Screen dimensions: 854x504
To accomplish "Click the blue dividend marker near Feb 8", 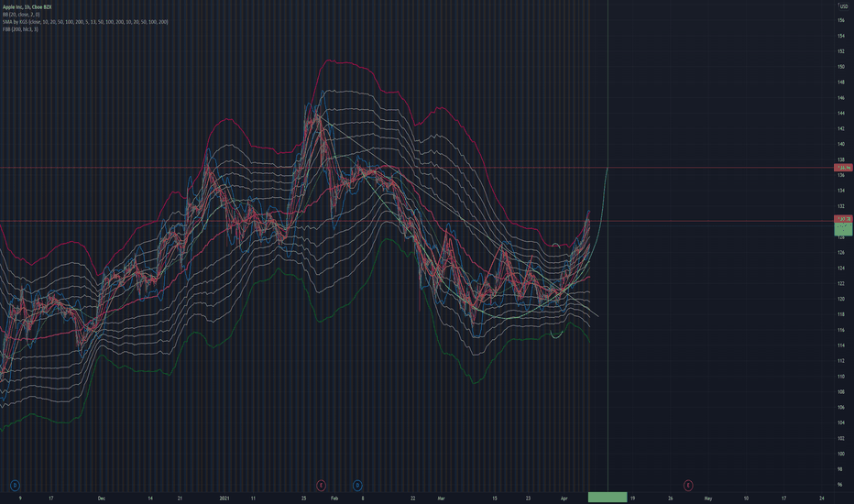I will coord(357,485).
